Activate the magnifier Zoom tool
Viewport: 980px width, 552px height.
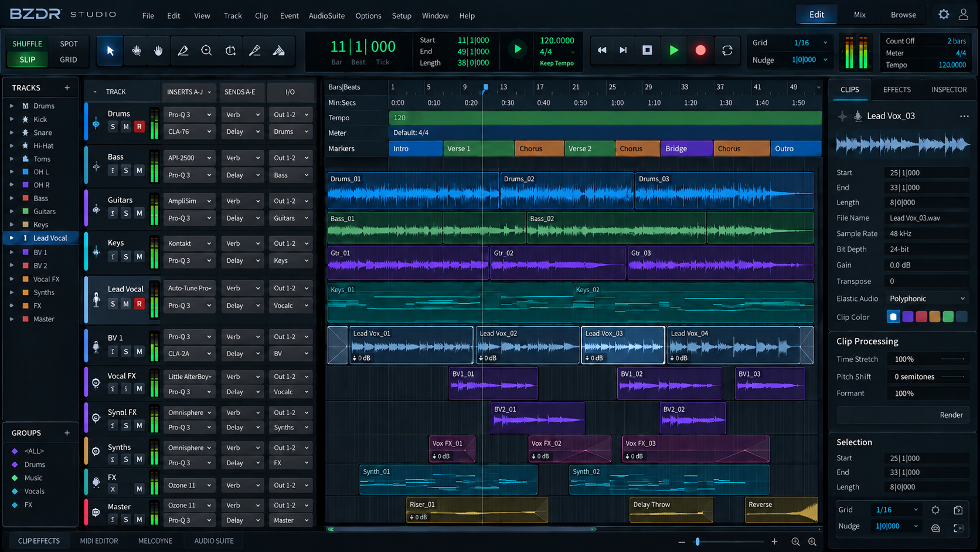(206, 50)
